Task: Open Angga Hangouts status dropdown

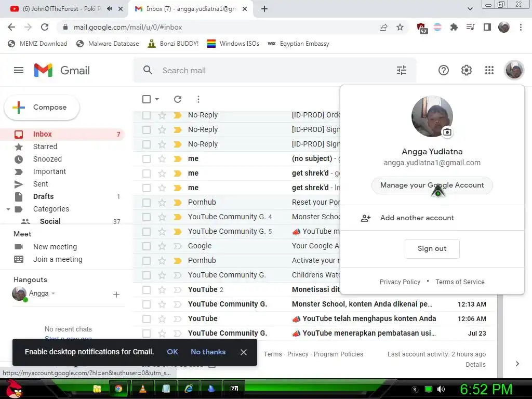Action: click(x=54, y=294)
